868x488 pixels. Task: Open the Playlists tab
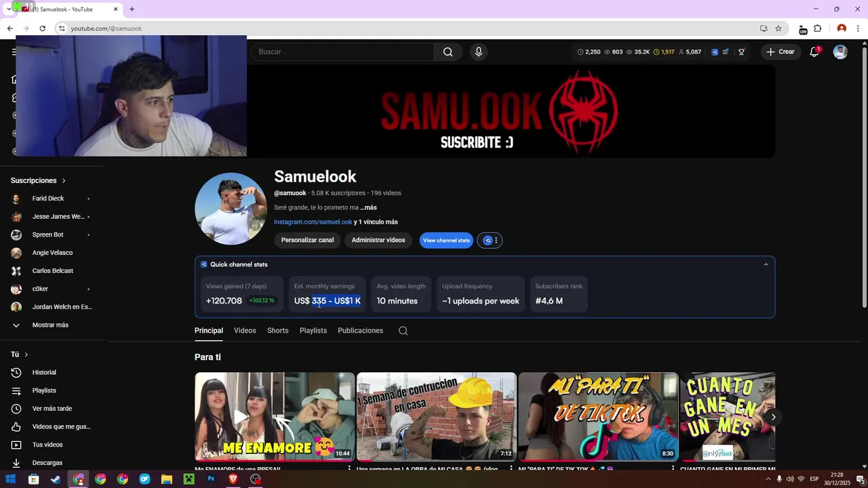[x=313, y=331]
